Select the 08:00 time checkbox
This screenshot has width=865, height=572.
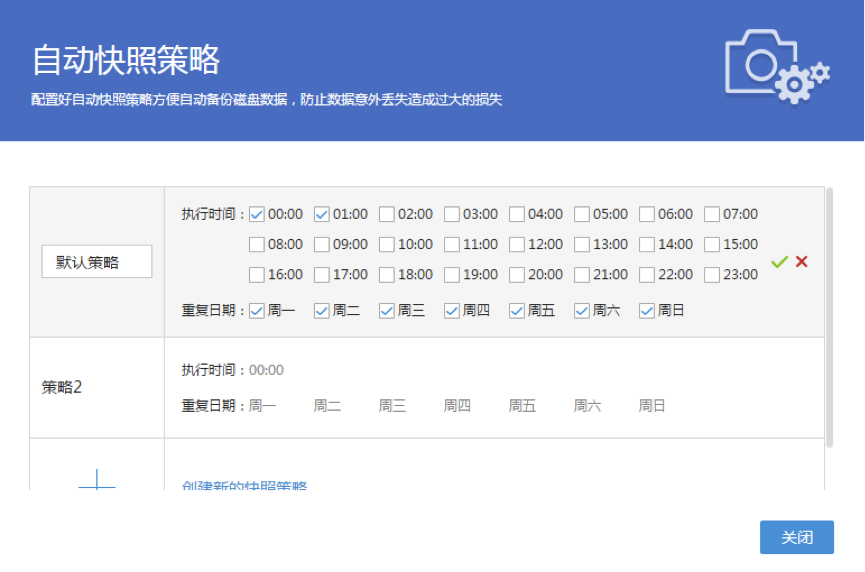(x=257, y=244)
